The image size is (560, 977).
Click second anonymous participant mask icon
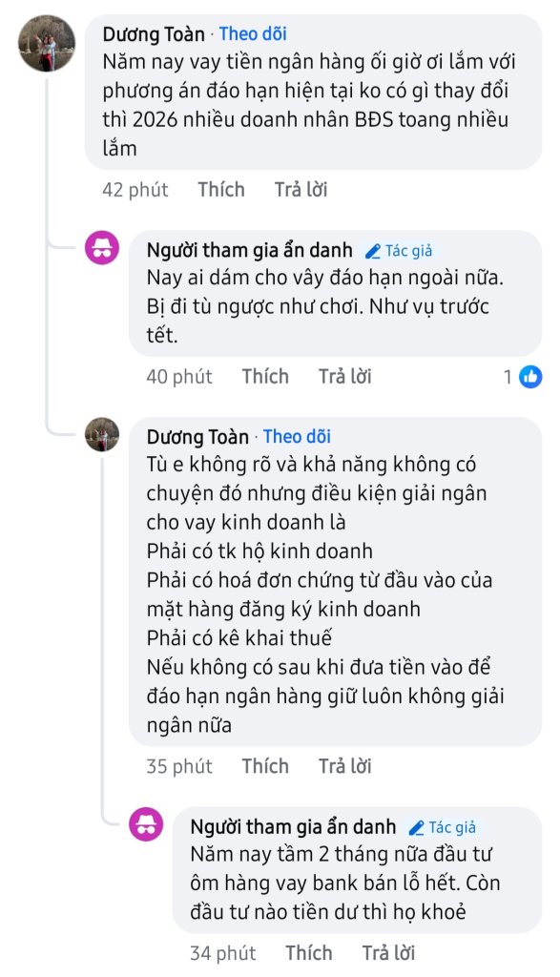click(x=146, y=824)
